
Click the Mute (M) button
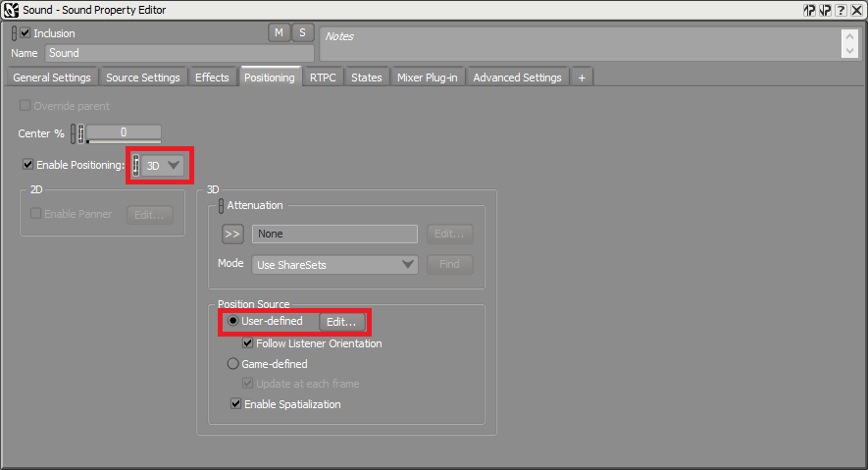pos(280,32)
